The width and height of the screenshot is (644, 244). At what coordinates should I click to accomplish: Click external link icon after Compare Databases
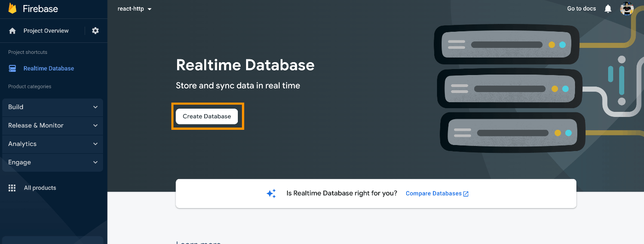(x=466, y=194)
